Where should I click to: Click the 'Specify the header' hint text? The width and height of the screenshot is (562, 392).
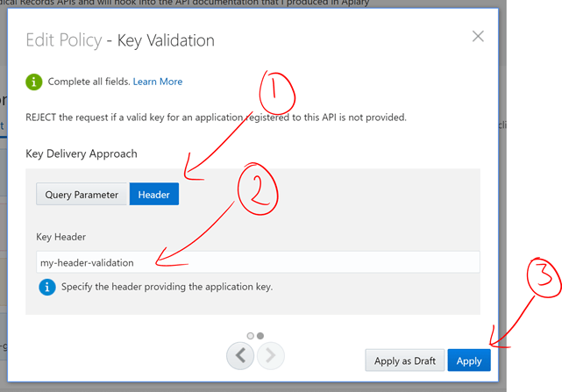(x=167, y=287)
